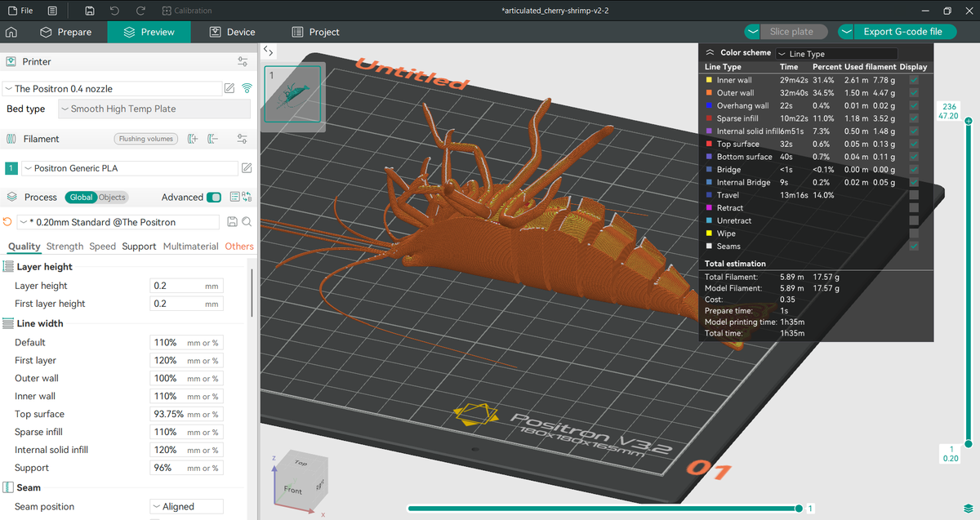Show Travel moves via its Display checkbox
Viewport: 980px width, 520px height.
pos(912,195)
